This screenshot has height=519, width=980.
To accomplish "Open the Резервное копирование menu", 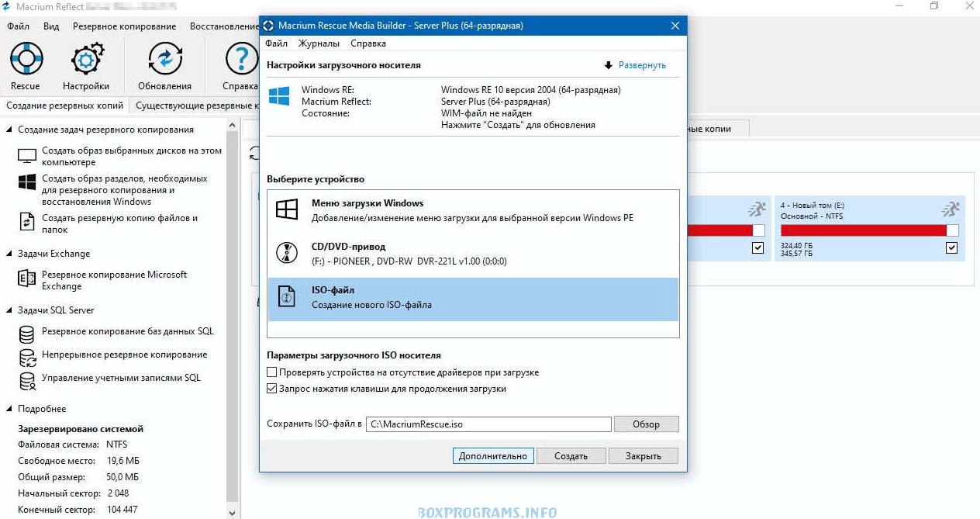I will (124, 26).
